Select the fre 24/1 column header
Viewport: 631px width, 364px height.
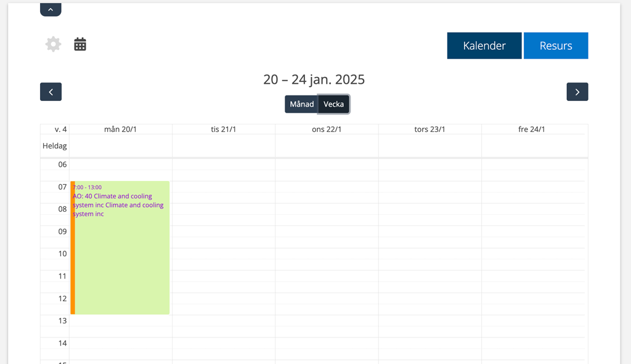click(531, 129)
